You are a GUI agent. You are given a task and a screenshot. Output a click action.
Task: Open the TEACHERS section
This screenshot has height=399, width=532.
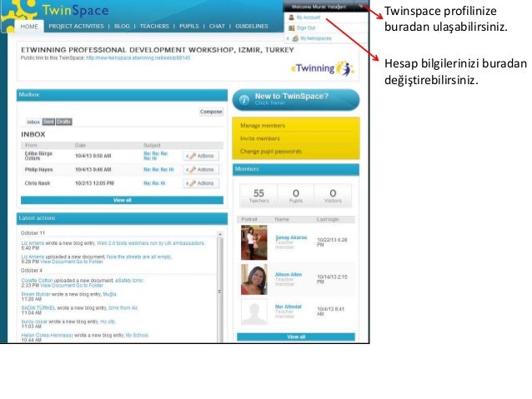click(154, 26)
